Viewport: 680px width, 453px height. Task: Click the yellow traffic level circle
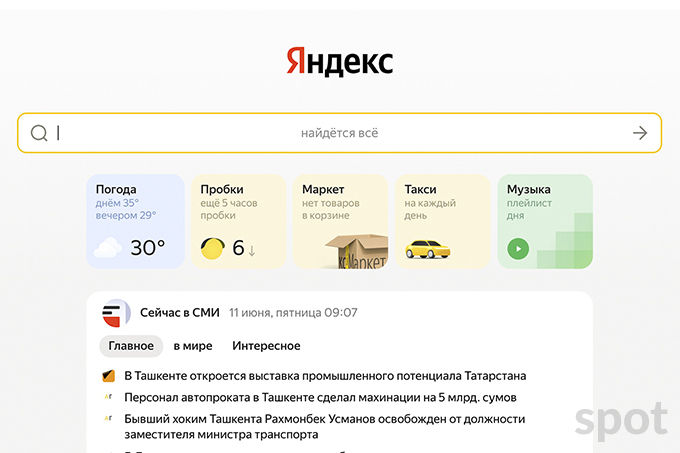(x=212, y=248)
